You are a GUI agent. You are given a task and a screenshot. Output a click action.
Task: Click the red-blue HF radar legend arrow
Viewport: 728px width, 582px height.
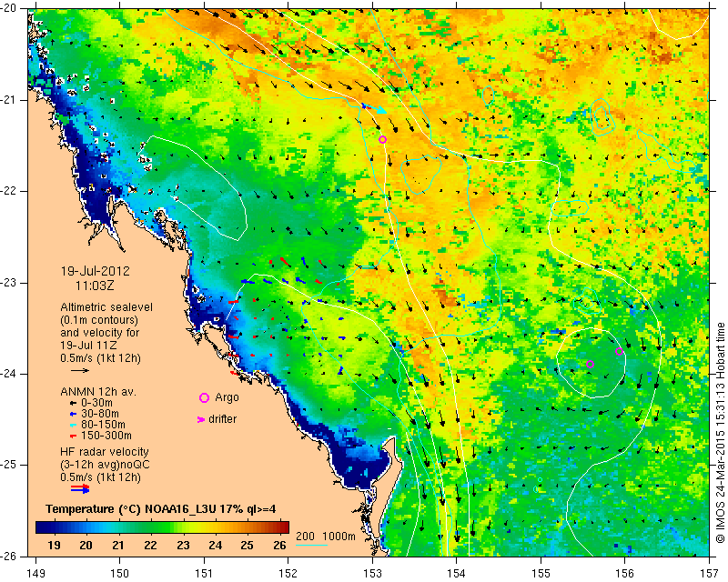[x=80, y=488]
